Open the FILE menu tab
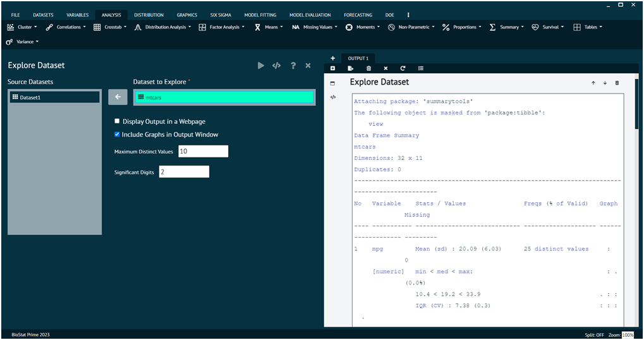This screenshot has height=340, width=644. point(16,15)
